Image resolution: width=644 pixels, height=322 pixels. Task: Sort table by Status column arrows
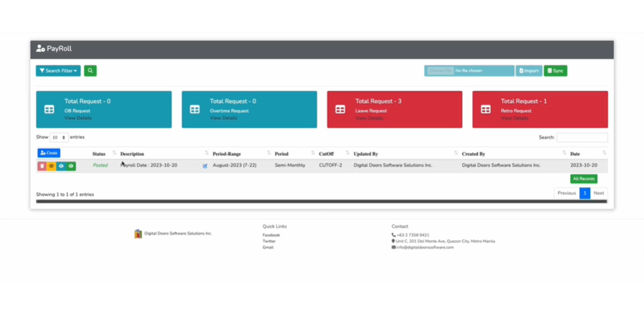(114, 153)
